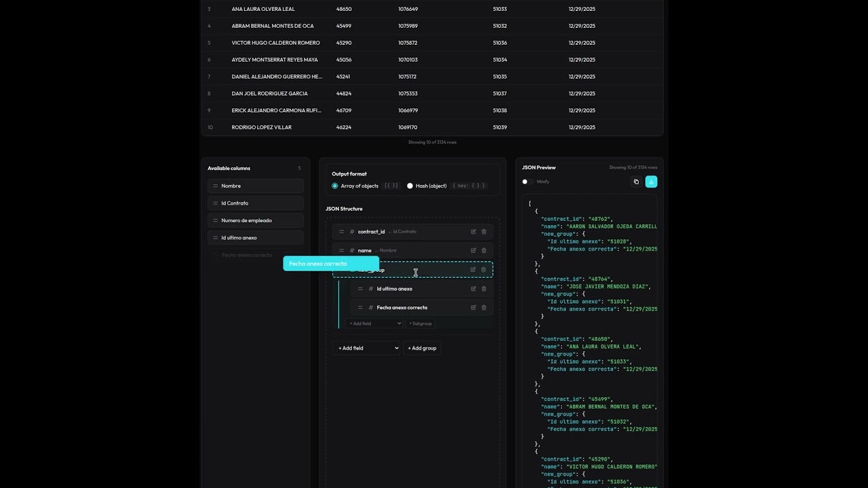Delete the Id ultimo anexo field
The width and height of the screenshot is (868, 488).
pyautogui.click(x=484, y=288)
